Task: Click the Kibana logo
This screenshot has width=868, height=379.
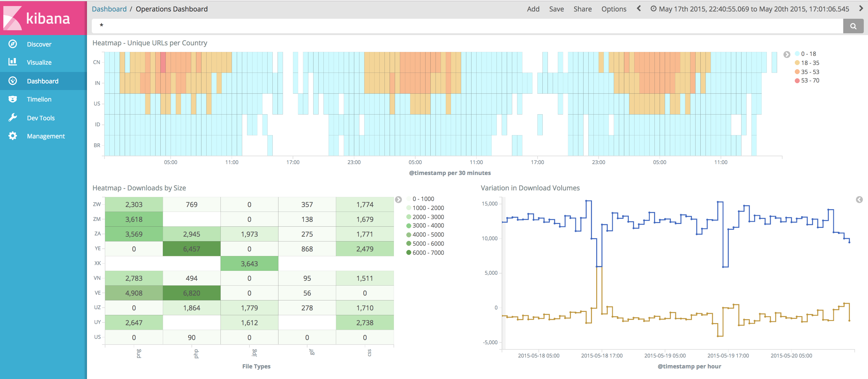Action: click(43, 18)
